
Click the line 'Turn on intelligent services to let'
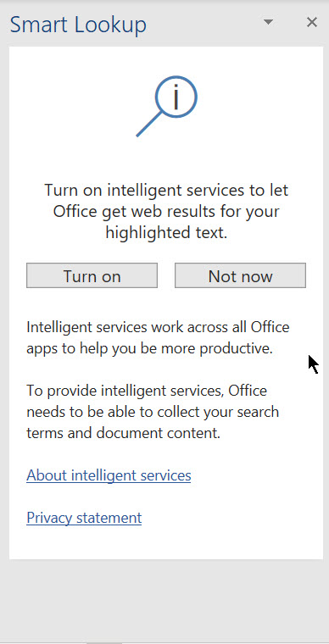pos(166,191)
